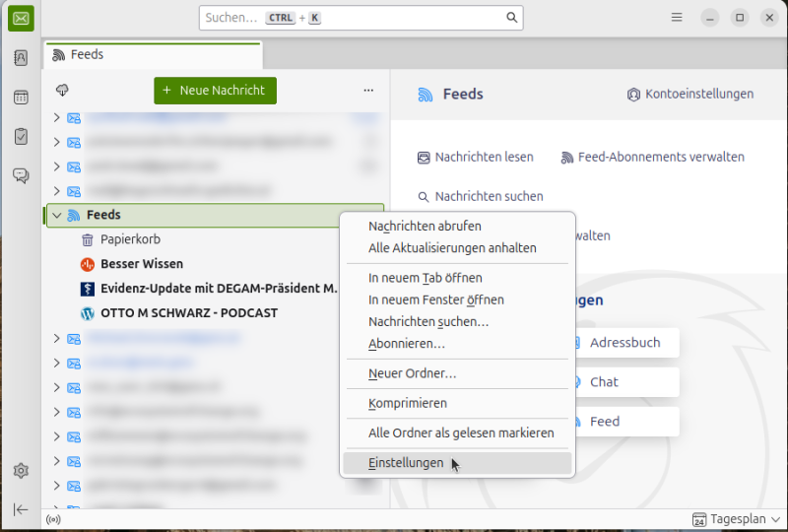Choose Abonnieren… from the context menu
The width and height of the screenshot is (788, 532).
pos(407,344)
